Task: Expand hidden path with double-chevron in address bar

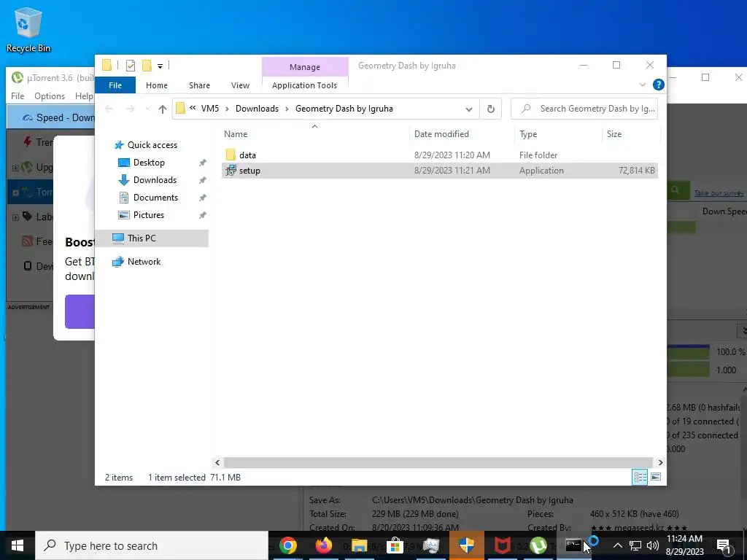Action: (193, 108)
